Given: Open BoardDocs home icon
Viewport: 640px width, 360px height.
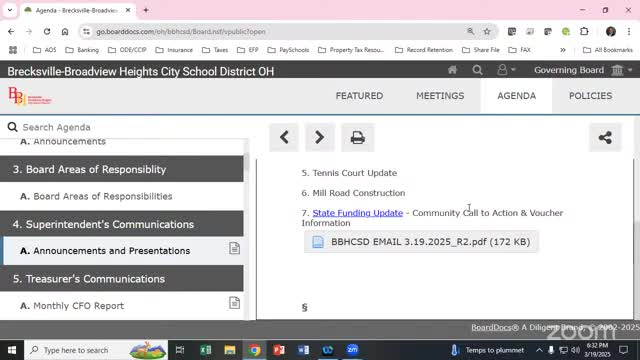Looking at the screenshot, I should (x=452, y=70).
